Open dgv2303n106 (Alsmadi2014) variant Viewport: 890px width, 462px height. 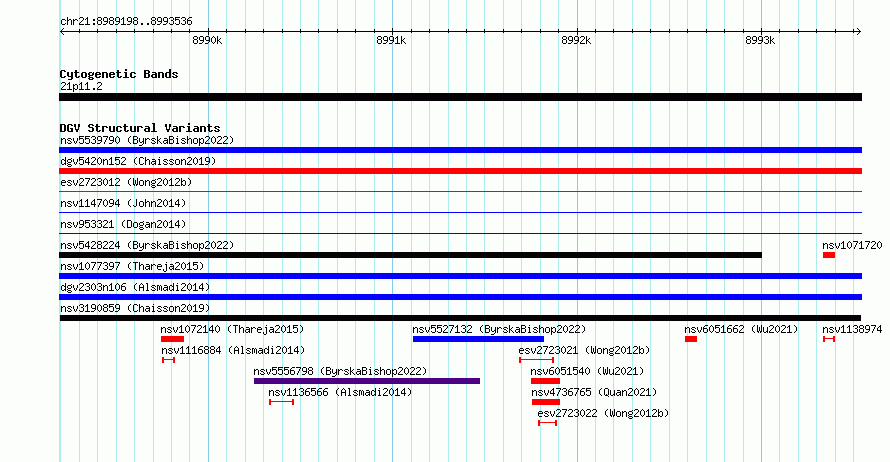coord(135,287)
